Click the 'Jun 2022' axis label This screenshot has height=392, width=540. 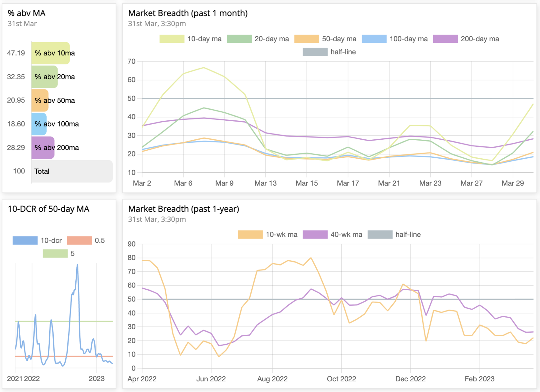(x=211, y=379)
